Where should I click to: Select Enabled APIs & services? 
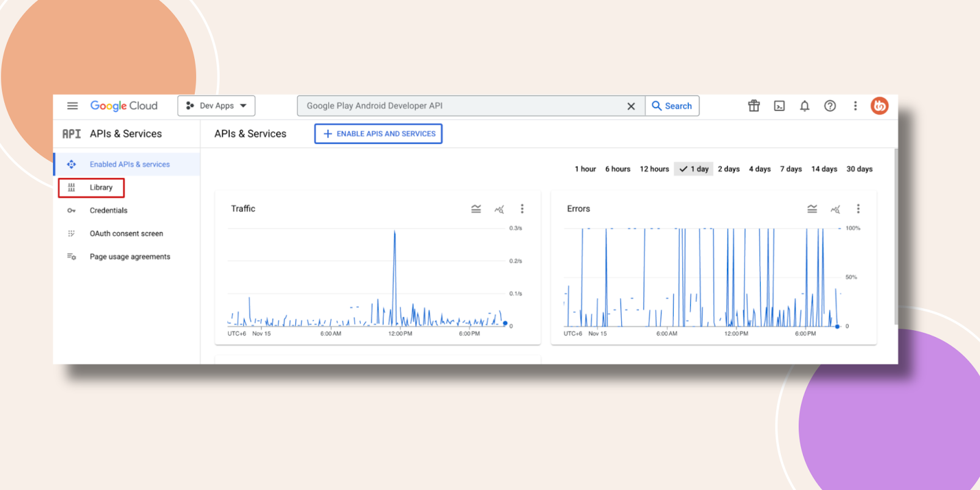[127, 164]
